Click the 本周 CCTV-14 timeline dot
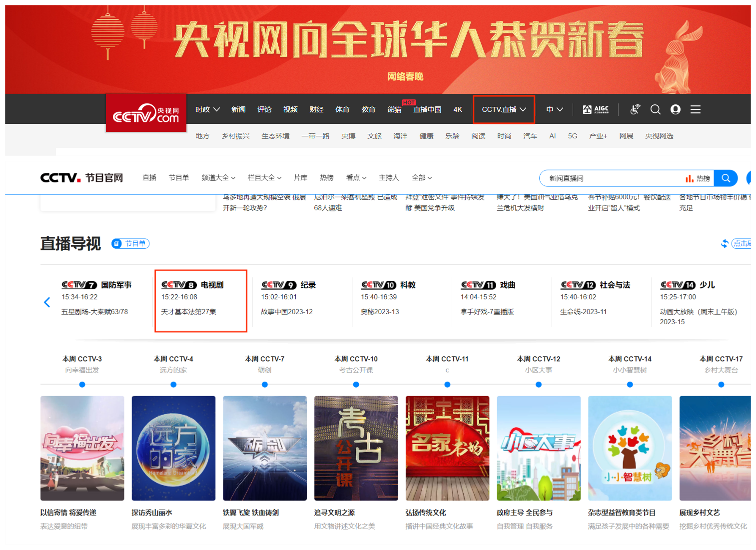The image size is (756, 550). coord(630,385)
